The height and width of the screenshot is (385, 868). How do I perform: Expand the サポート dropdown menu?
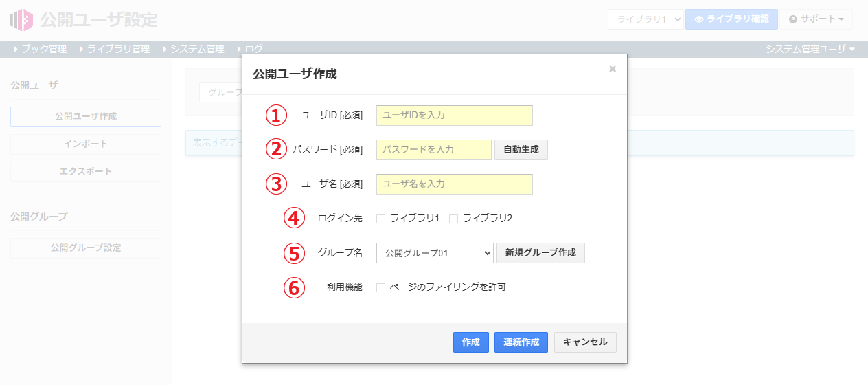tap(816, 19)
